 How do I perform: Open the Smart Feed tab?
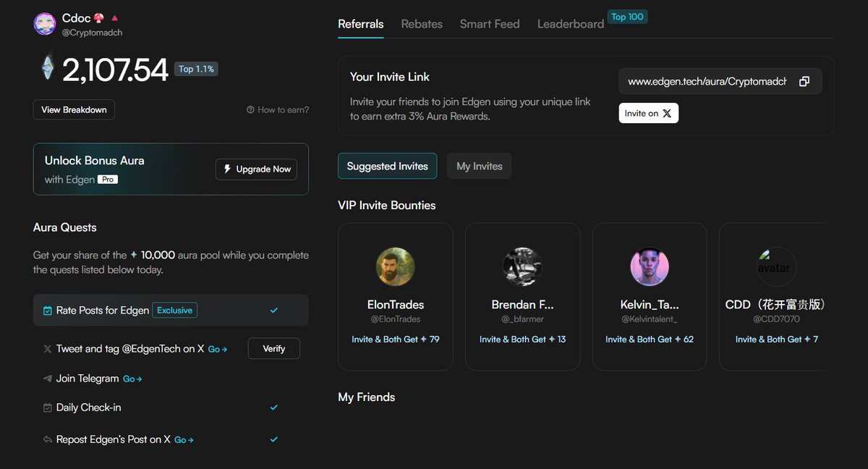pos(490,24)
